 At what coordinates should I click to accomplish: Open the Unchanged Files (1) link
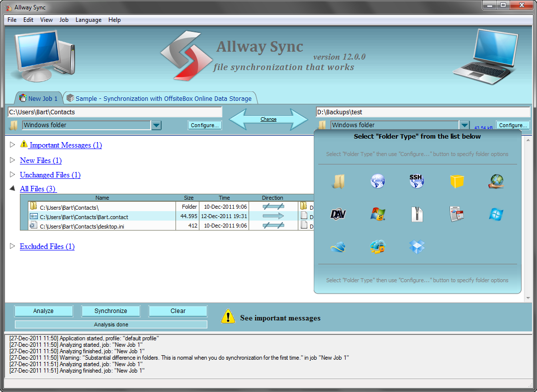(x=50, y=175)
